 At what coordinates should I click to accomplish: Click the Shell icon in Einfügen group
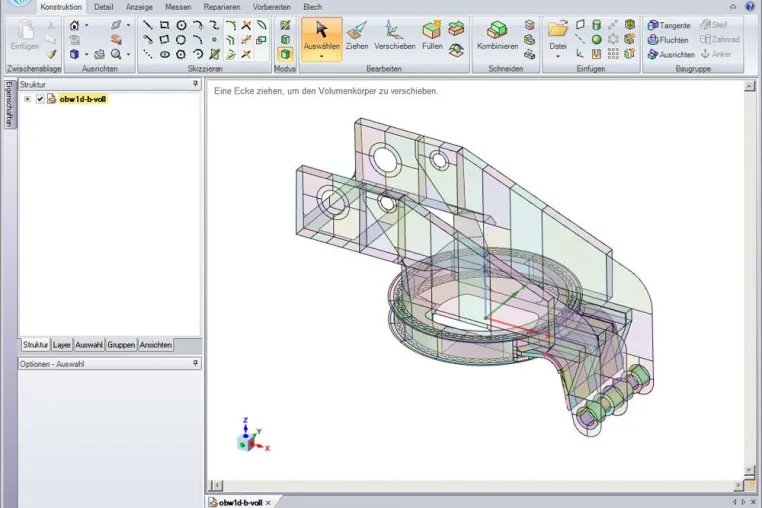(629, 25)
